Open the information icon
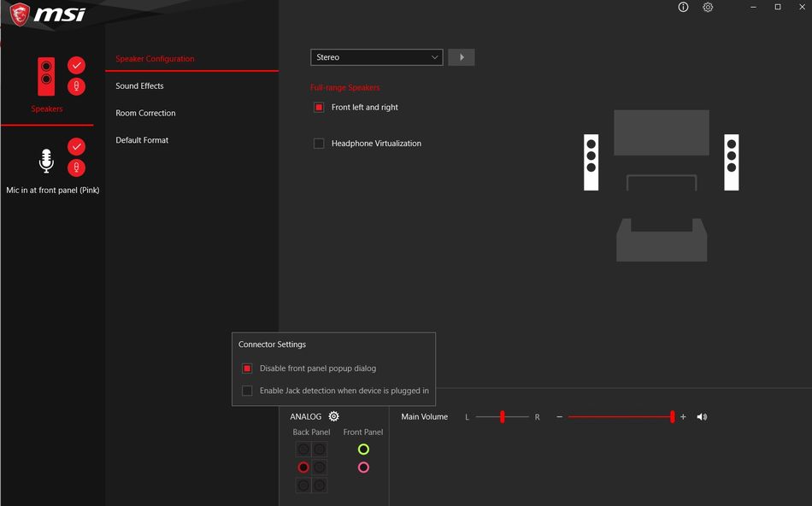Viewport: 812px width, 506px height. click(683, 7)
